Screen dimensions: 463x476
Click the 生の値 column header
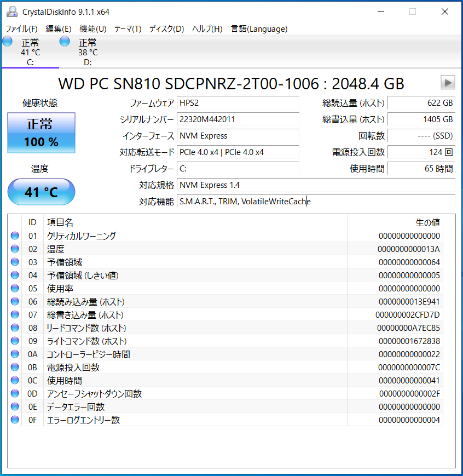[x=427, y=222]
